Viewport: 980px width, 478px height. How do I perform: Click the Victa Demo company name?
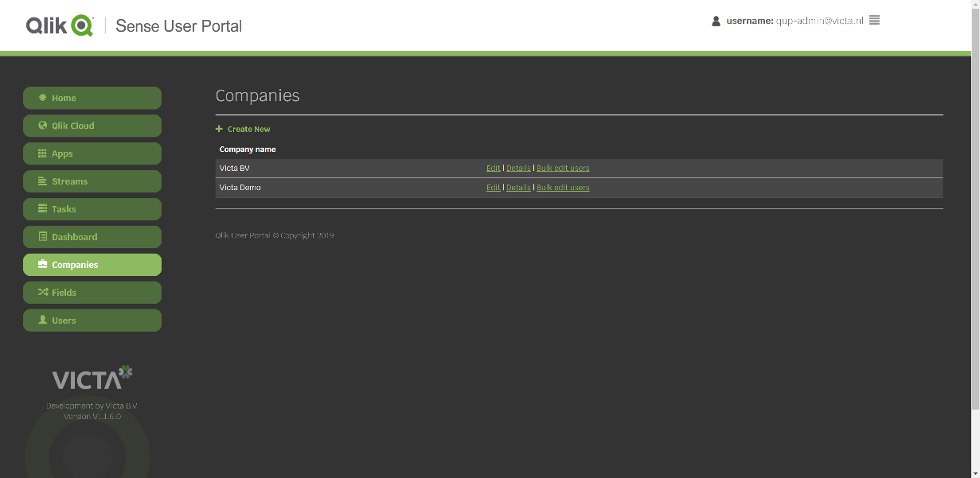coord(240,188)
